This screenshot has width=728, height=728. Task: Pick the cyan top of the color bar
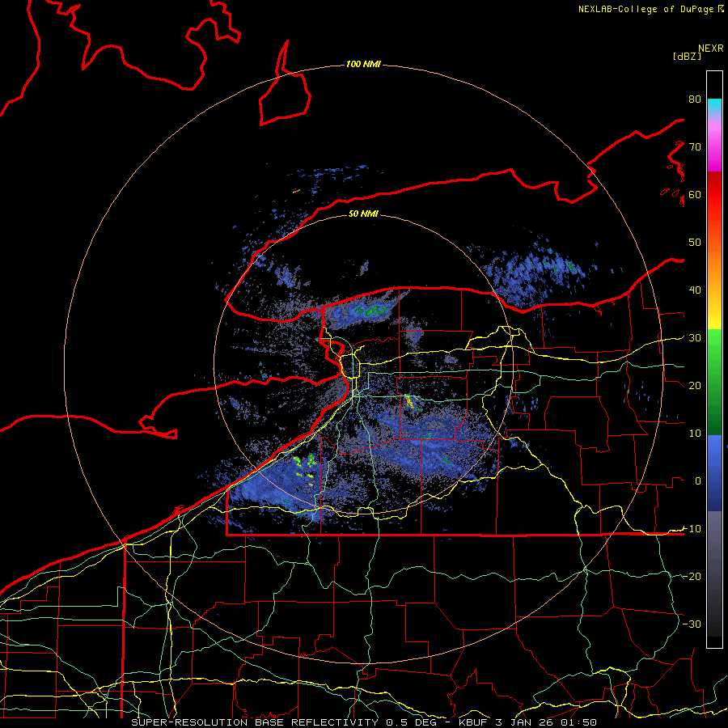[x=714, y=104]
